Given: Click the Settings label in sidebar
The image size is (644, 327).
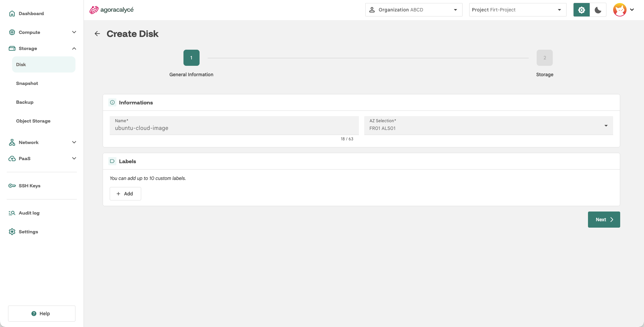Looking at the screenshot, I should pos(29,232).
